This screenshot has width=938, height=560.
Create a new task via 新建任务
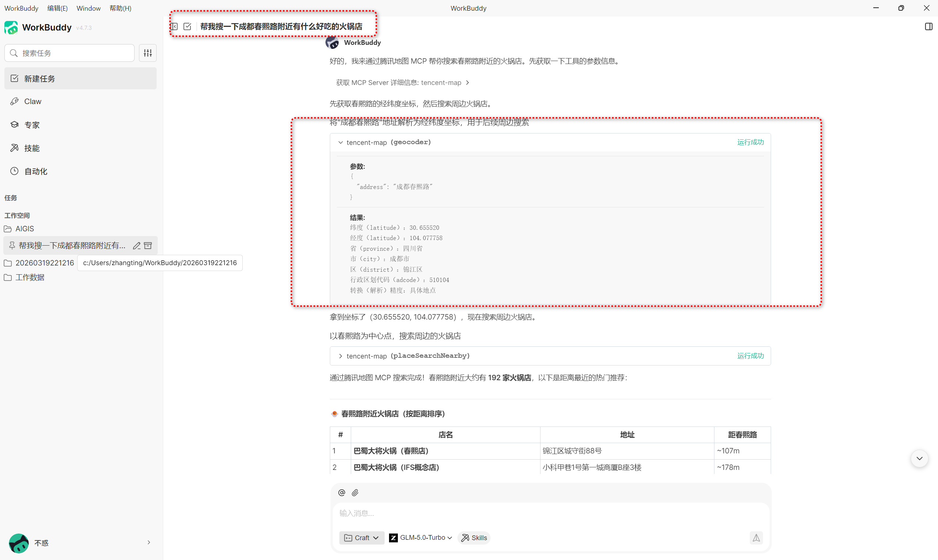(x=80, y=78)
